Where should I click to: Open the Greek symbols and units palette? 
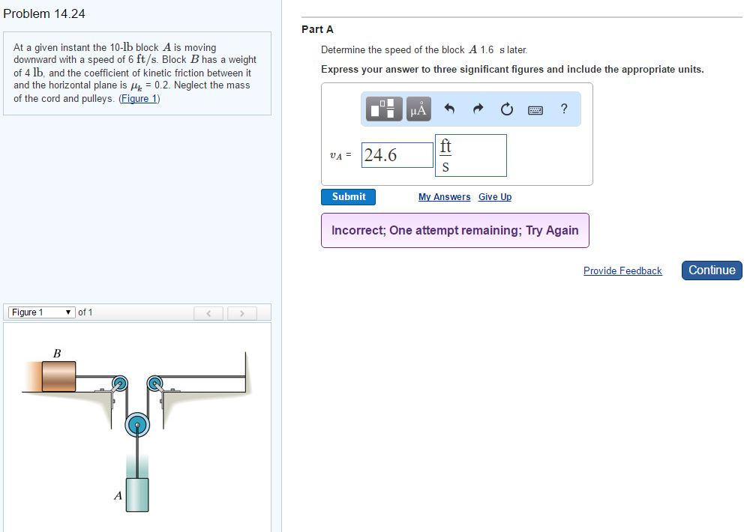418,109
